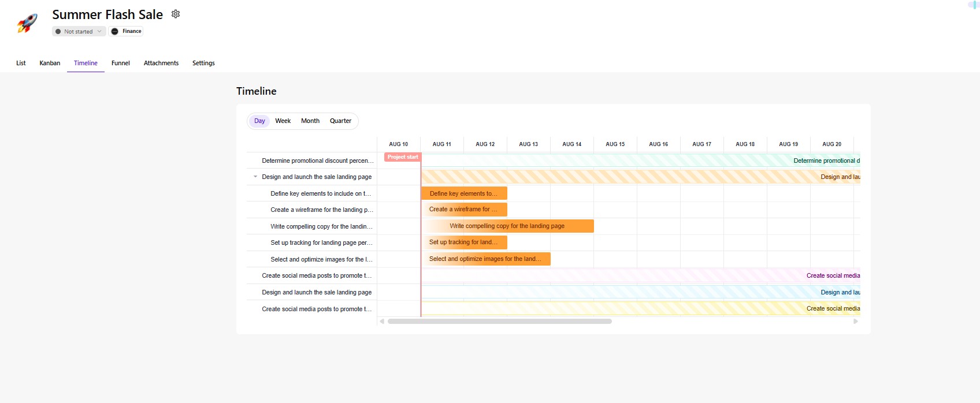Click the Project start marker
The width and height of the screenshot is (980, 403).
click(x=402, y=157)
